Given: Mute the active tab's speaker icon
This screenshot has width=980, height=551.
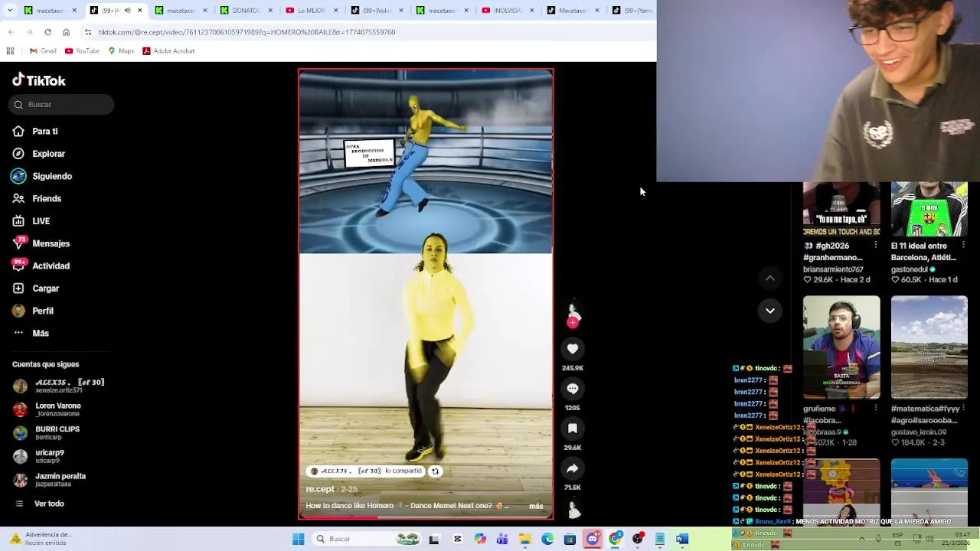Looking at the screenshot, I should pos(127,11).
